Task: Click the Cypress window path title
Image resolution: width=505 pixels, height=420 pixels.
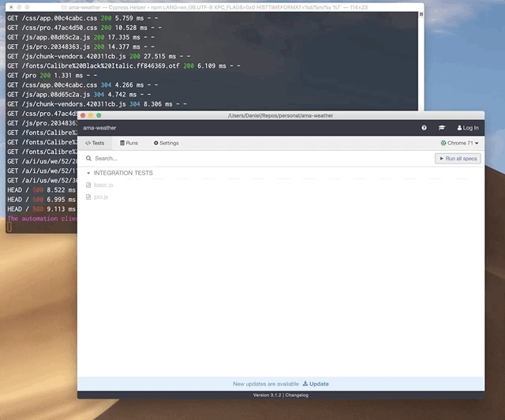Action: tap(281, 115)
